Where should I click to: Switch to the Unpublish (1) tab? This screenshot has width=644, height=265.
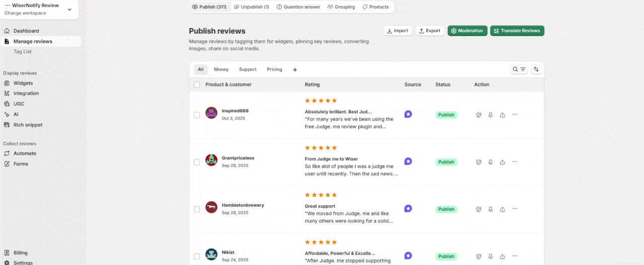(x=251, y=7)
